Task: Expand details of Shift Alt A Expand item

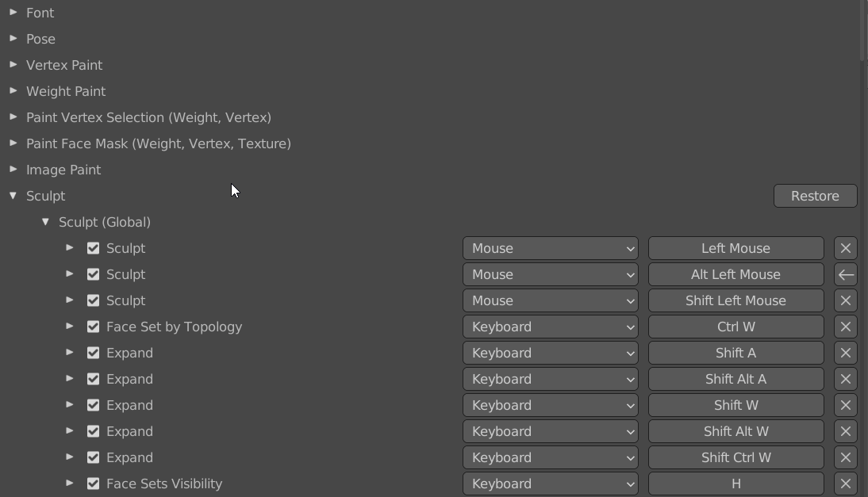Action: coord(70,379)
